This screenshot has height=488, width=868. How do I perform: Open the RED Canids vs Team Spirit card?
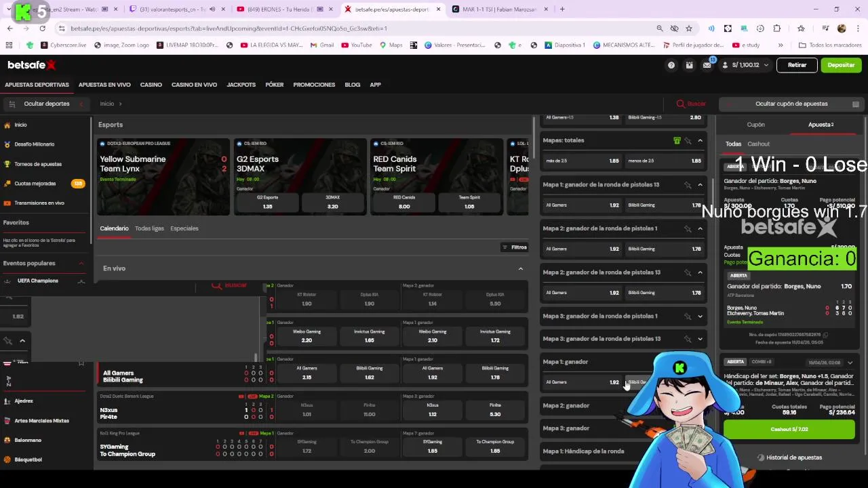[437, 177]
